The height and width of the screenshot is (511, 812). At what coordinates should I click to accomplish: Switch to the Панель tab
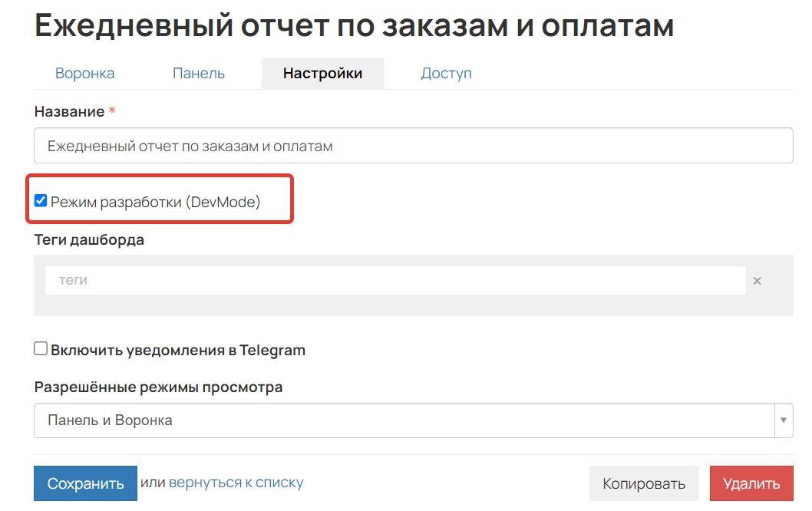pyautogui.click(x=198, y=74)
